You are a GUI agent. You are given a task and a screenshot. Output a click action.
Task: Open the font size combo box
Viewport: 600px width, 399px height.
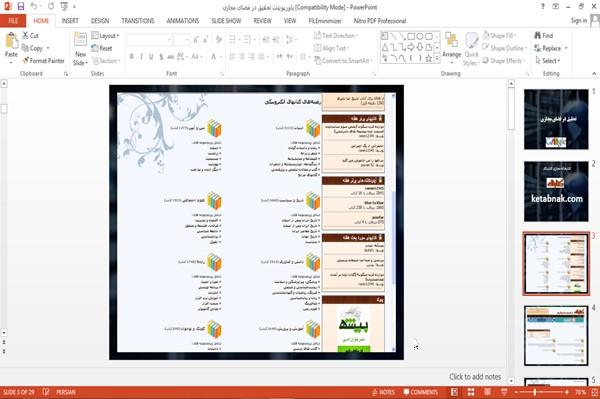(x=181, y=40)
